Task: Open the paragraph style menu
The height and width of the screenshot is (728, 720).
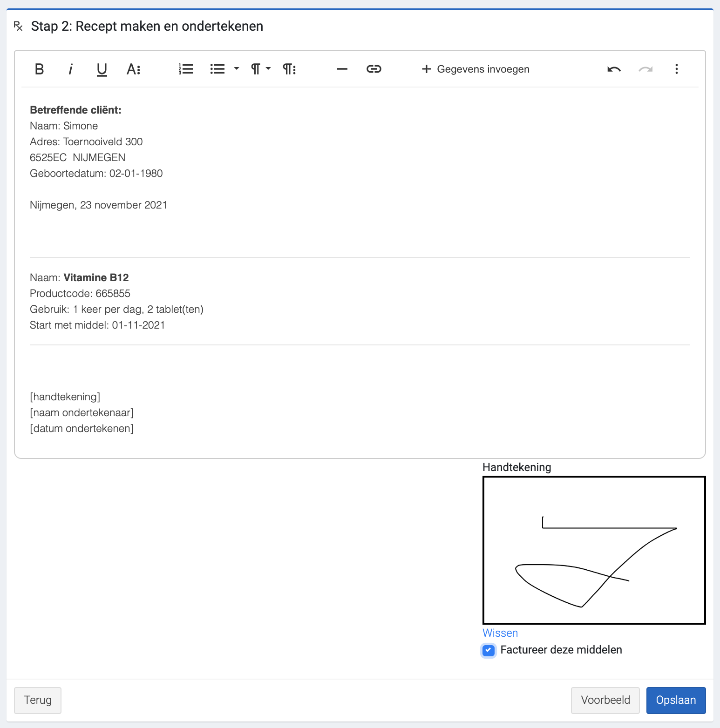Action: tap(289, 69)
